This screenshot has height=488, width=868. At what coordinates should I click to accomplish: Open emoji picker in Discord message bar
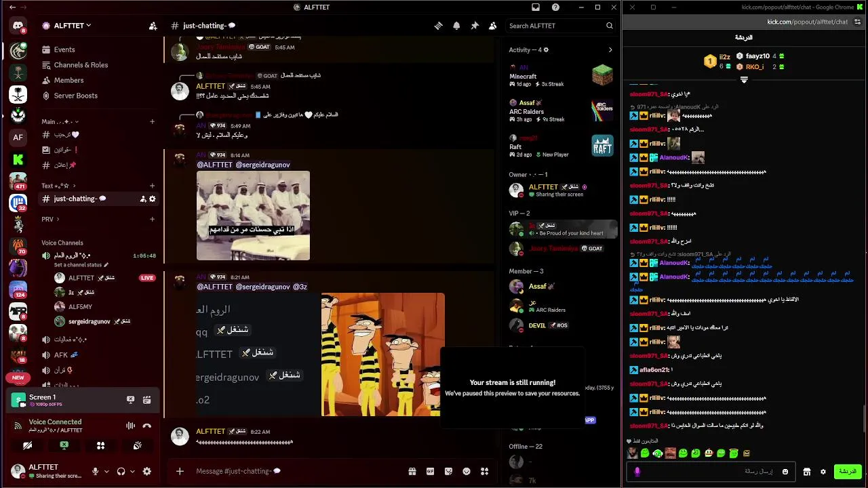[467, 471]
